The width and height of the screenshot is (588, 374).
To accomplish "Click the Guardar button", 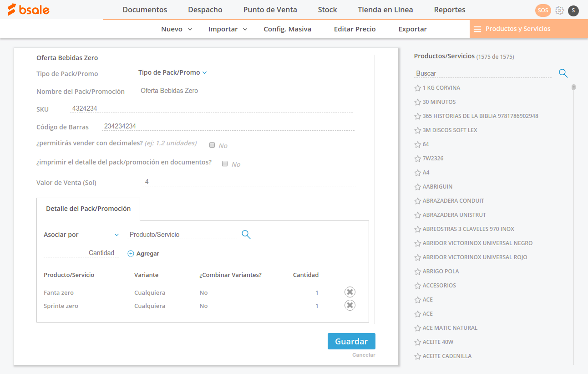I will click(351, 341).
